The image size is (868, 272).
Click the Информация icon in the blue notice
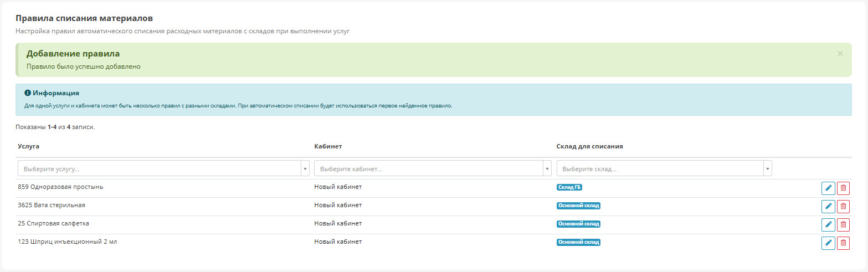(28, 93)
